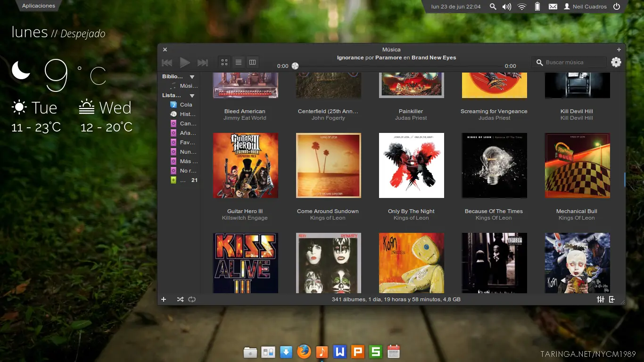Switch to album grid view
The height and width of the screenshot is (362, 644).
224,62
